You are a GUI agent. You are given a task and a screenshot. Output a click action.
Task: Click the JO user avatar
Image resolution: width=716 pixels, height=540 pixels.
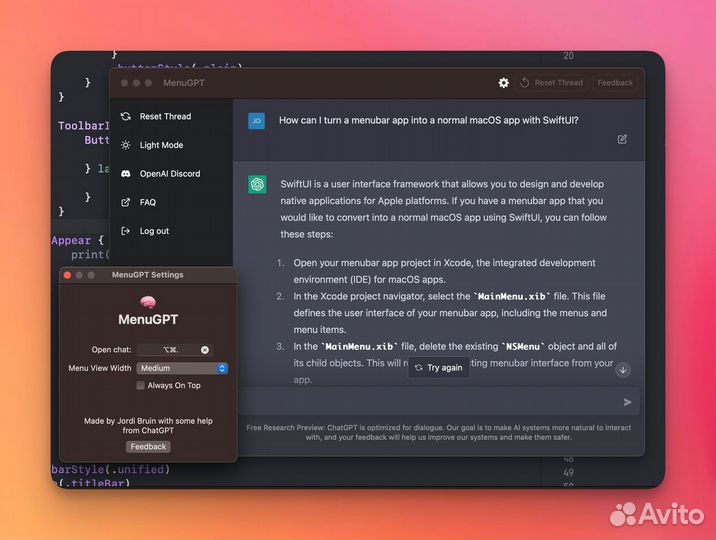point(257,120)
